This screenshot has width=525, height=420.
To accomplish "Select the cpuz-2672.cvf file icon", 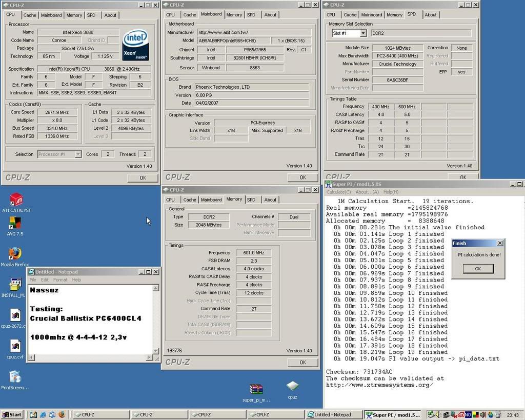I will pyautogui.click(x=14, y=318).
